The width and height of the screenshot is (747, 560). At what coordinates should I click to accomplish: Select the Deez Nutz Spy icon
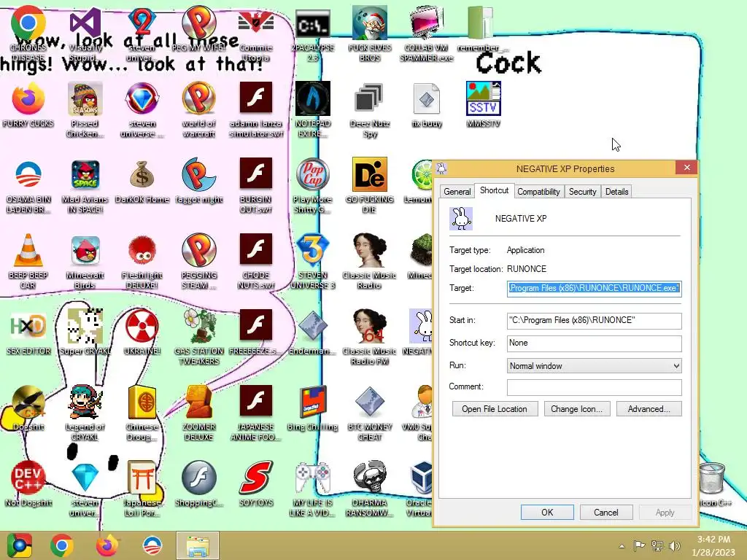[369, 98]
